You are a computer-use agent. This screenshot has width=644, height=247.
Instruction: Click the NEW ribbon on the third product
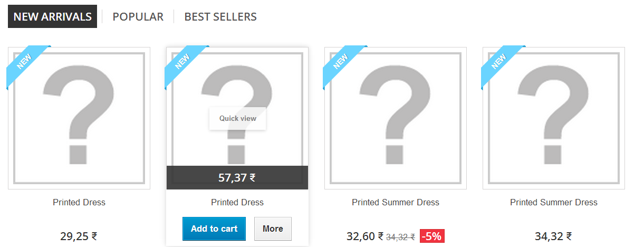[x=342, y=63]
